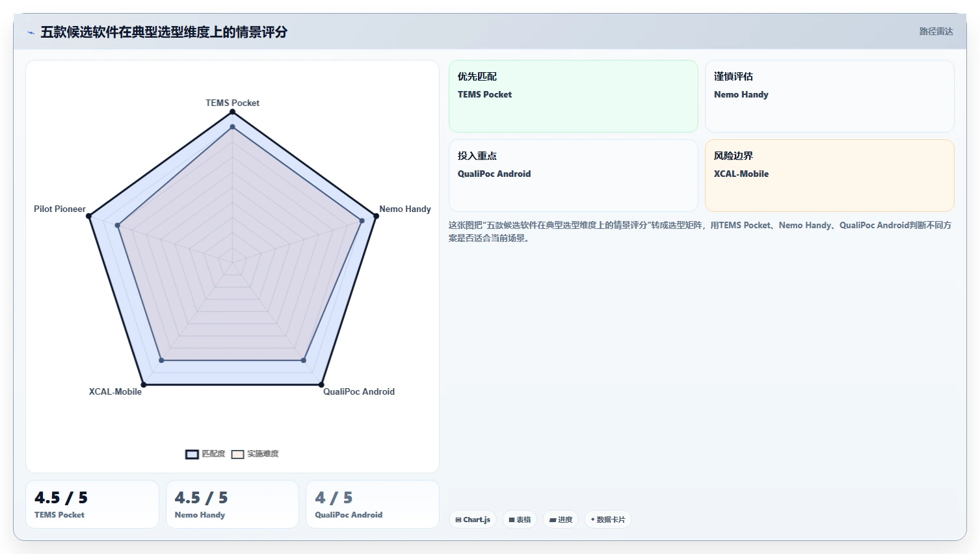Click the outer data point at XCAL-Mobile

tap(143, 384)
